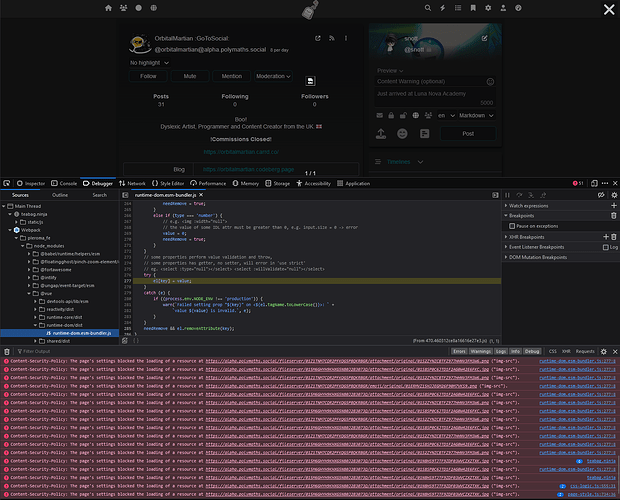620x500 pixels.
Task: Open the Moderation dropdown
Action: [x=273, y=76]
